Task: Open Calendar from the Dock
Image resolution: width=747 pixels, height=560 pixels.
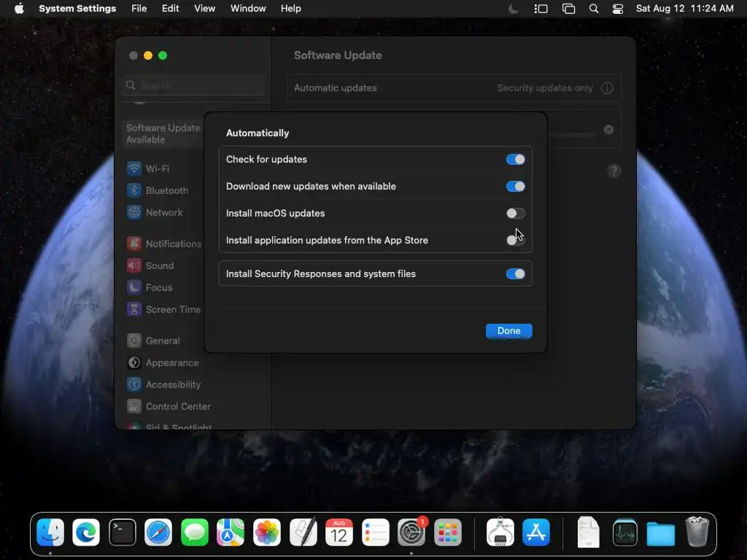Action: [339, 532]
